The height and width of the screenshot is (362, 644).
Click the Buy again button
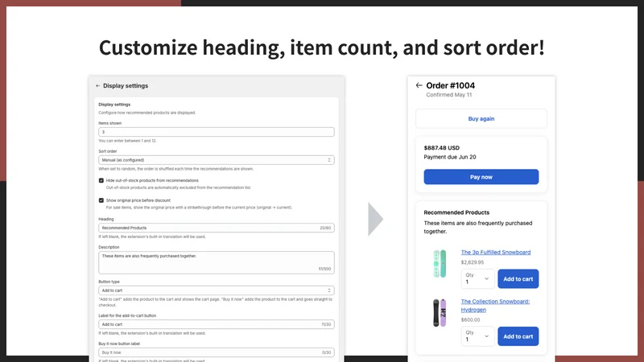(x=481, y=118)
